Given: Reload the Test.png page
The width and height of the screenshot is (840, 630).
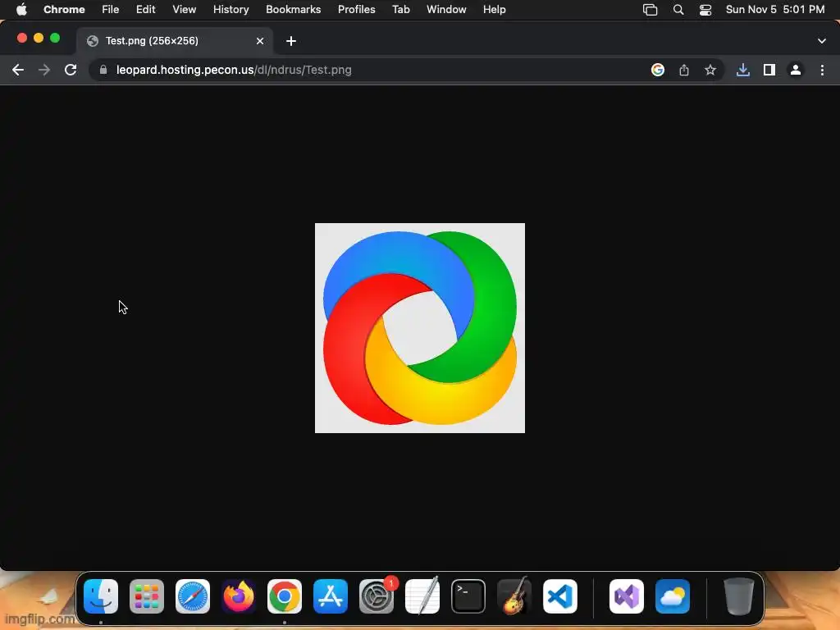Looking at the screenshot, I should click(x=71, y=70).
